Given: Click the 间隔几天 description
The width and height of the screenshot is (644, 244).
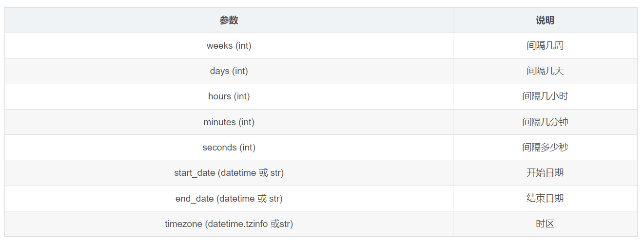Looking at the screenshot, I should pyautogui.click(x=545, y=71).
